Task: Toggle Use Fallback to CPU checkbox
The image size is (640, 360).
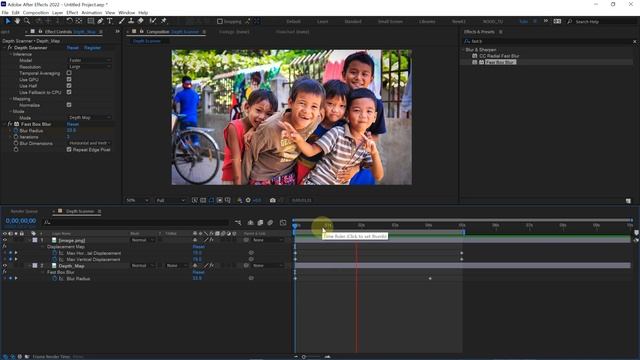Action: click(x=69, y=92)
